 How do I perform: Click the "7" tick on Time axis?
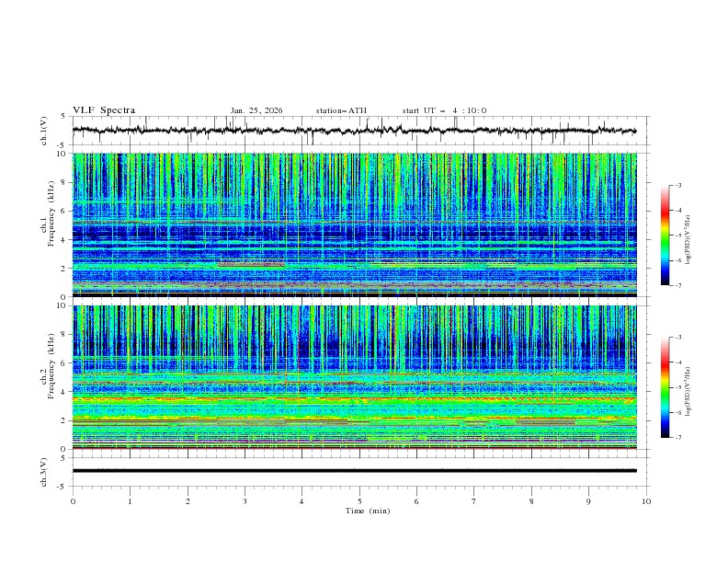click(x=474, y=501)
